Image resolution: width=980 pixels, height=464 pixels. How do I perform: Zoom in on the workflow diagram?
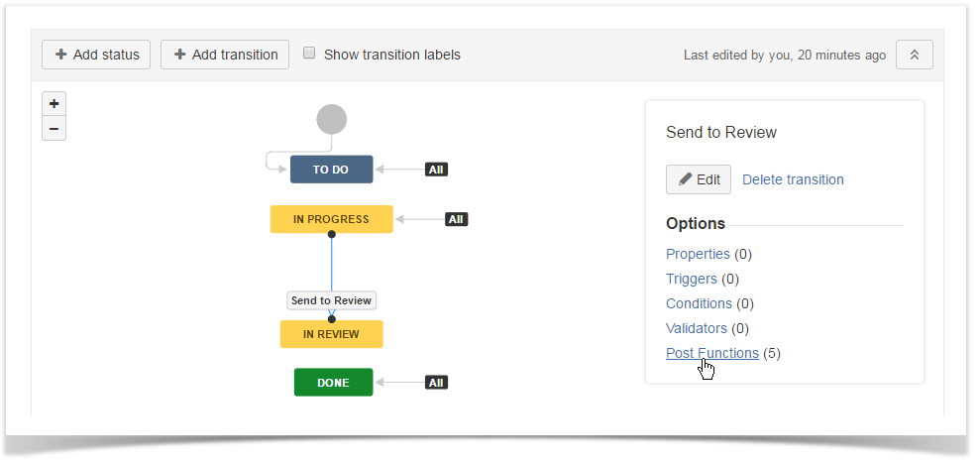click(x=54, y=104)
